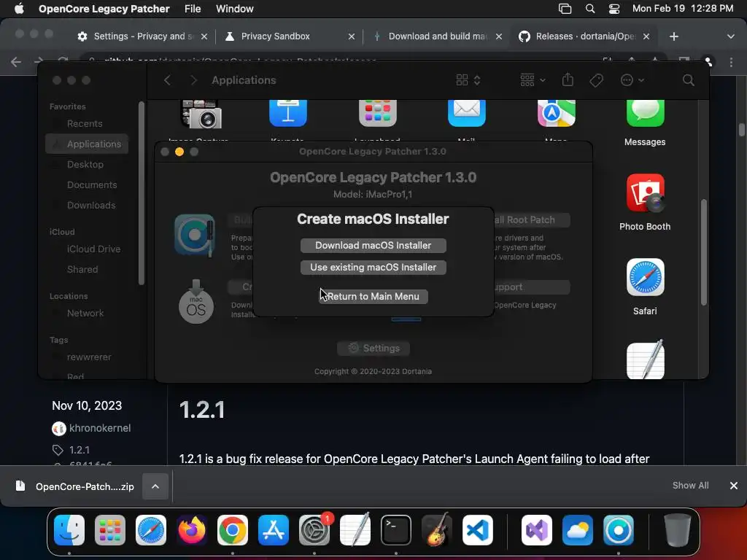The width and height of the screenshot is (747, 560).
Task: Select Network in Finder sidebar
Action: [87, 314]
